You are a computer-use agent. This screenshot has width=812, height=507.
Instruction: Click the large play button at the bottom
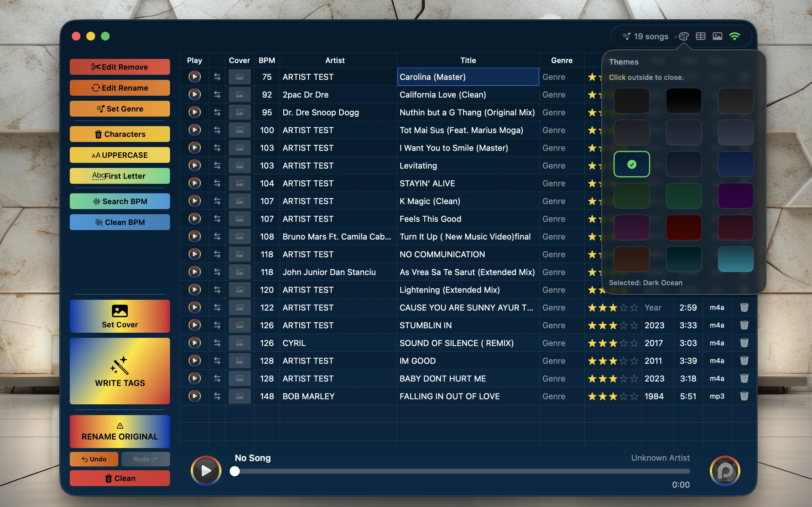click(x=206, y=471)
